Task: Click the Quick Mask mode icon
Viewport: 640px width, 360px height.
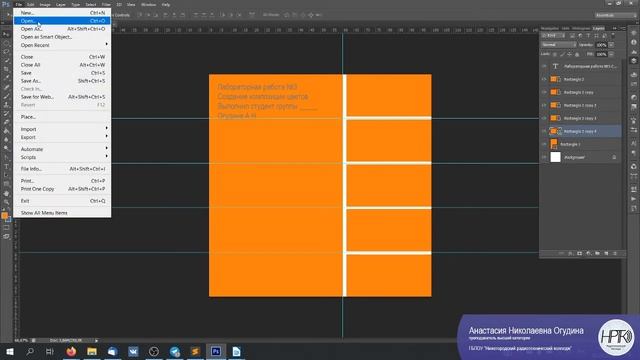Action: [x=6, y=228]
